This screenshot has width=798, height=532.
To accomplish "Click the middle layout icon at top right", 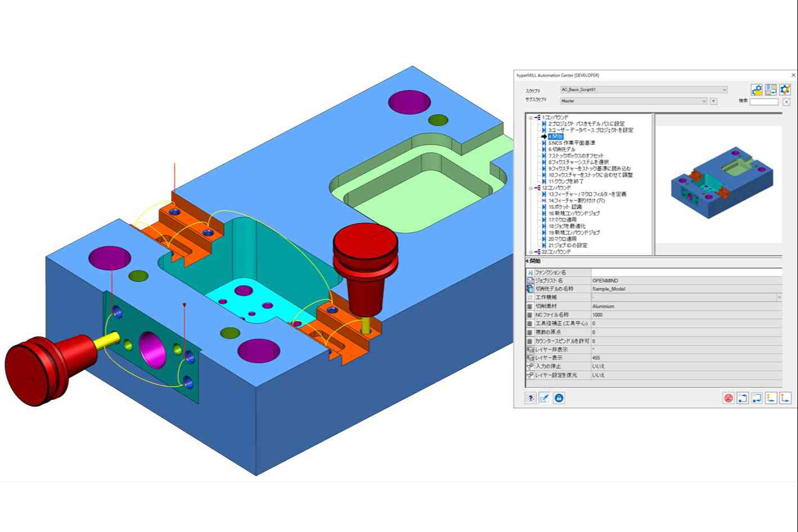I will click(770, 90).
